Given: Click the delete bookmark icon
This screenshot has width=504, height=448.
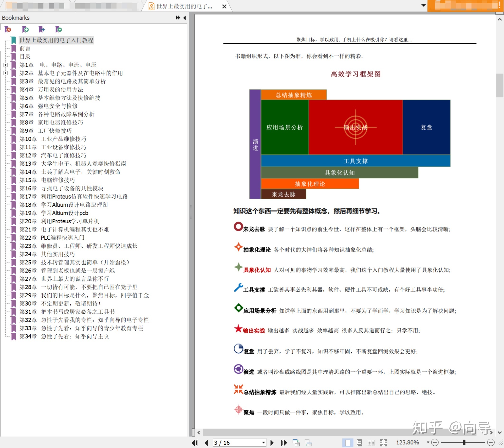Looking at the screenshot, I should 8,30.
